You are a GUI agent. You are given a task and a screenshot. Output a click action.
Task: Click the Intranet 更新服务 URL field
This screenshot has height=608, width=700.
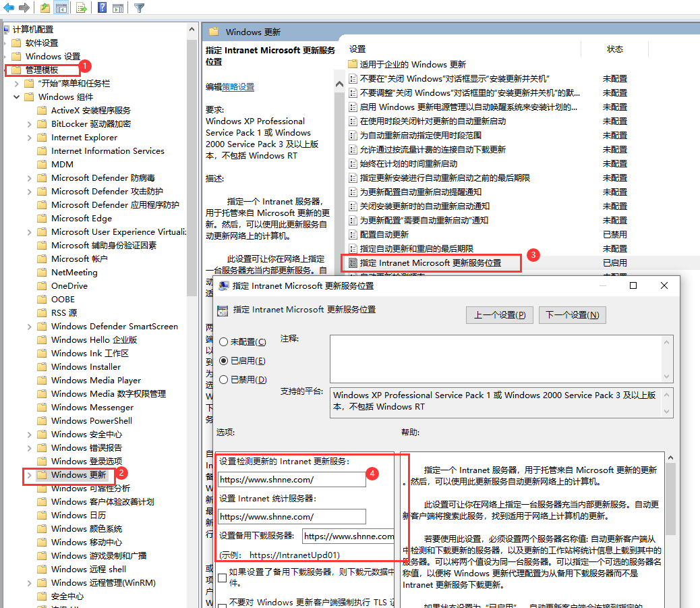click(x=292, y=480)
